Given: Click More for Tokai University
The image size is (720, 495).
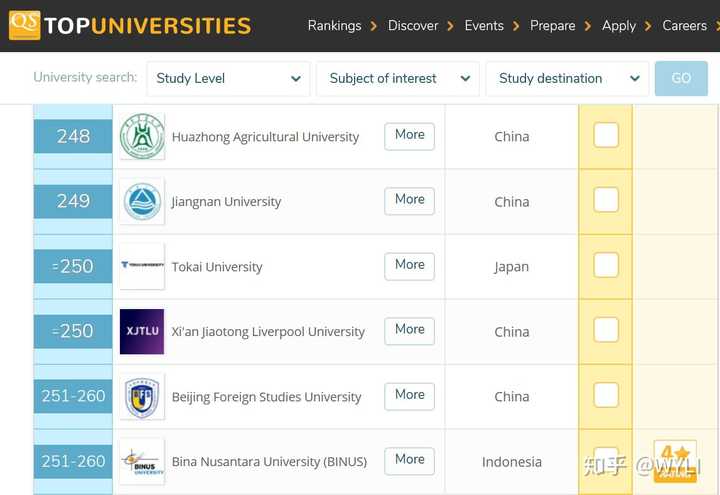Looking at the screenshot, I should click(410, 266).
